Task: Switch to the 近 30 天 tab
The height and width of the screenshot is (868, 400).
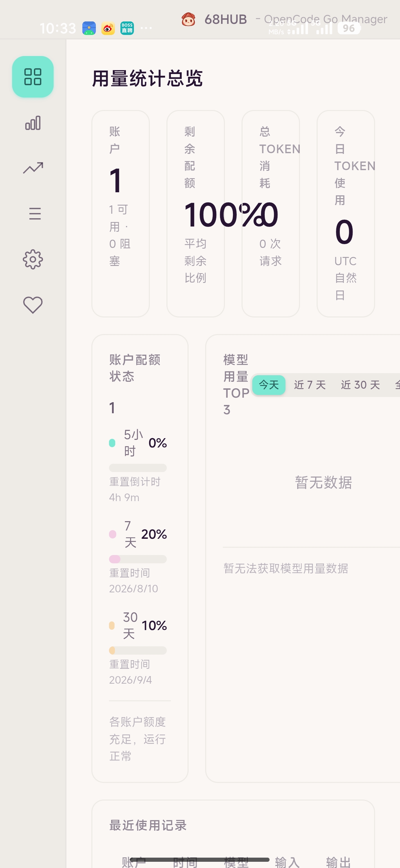Action: click(360, 385)
